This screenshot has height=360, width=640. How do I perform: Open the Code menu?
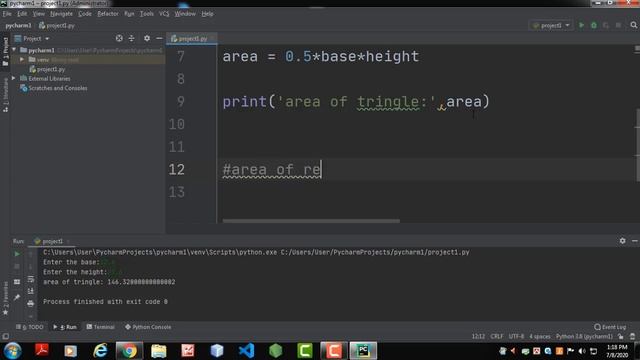coord(85,14)
